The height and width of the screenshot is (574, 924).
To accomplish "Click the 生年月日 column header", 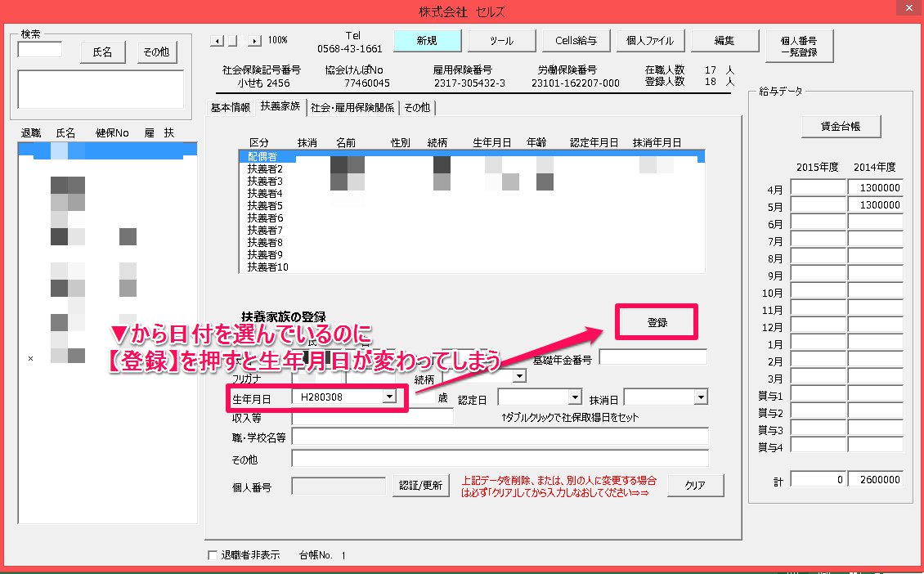I will 491,142.
